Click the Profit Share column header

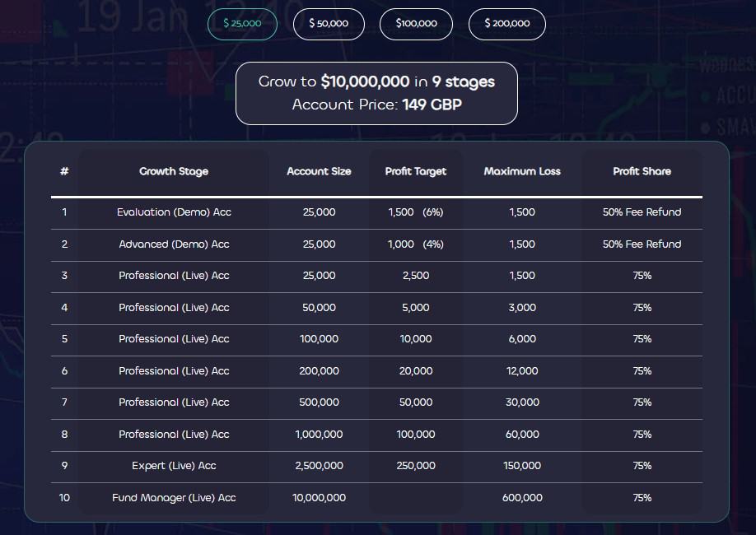[x=642, y=171]
